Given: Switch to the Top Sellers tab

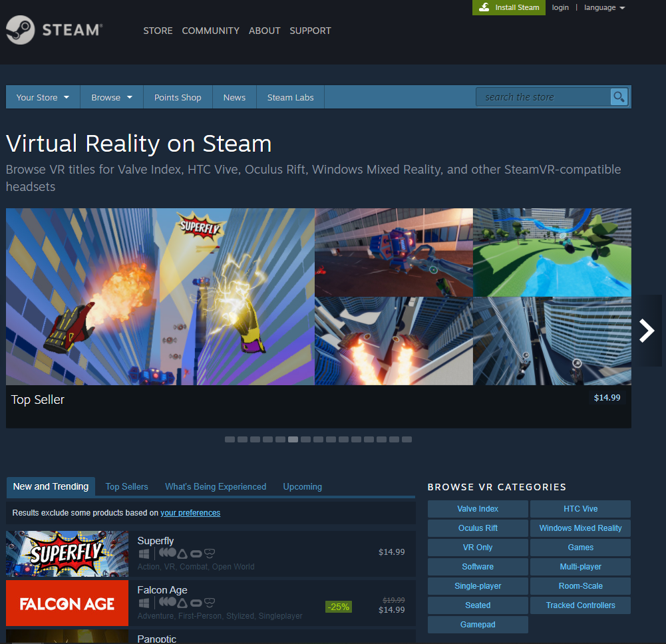Looking at the screenshot, I should pos(126,486).
